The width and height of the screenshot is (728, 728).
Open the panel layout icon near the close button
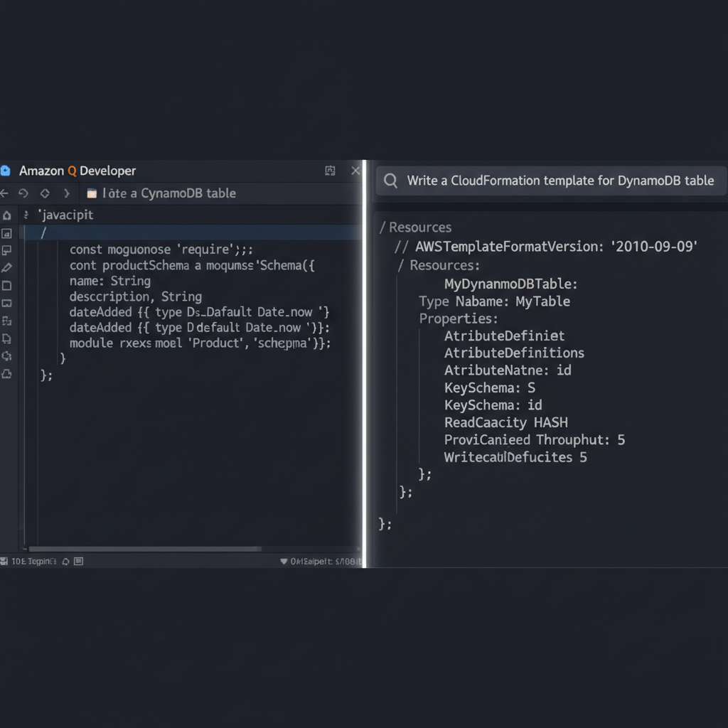click(329, 171)
